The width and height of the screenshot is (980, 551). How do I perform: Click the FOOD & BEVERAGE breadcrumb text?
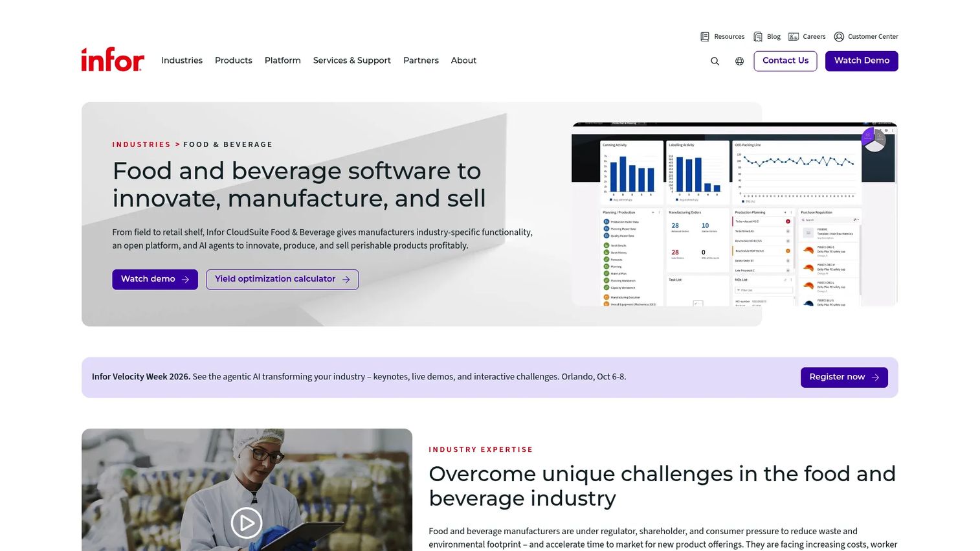pos(228,144)
